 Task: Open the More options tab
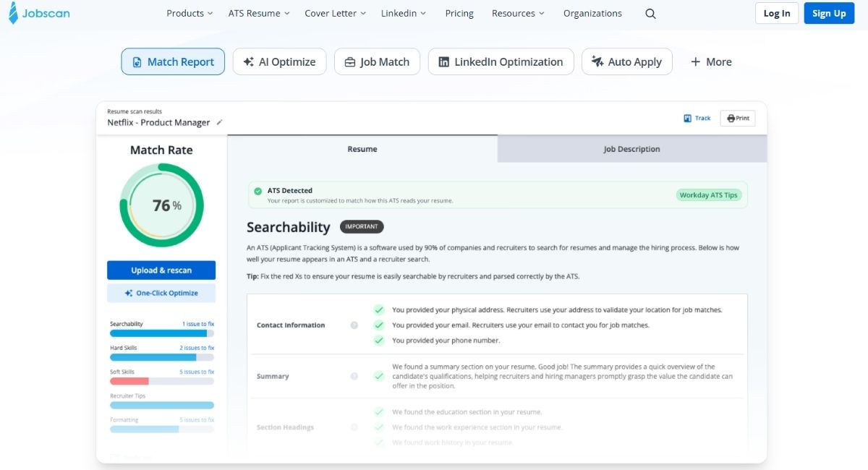[711, 61]
